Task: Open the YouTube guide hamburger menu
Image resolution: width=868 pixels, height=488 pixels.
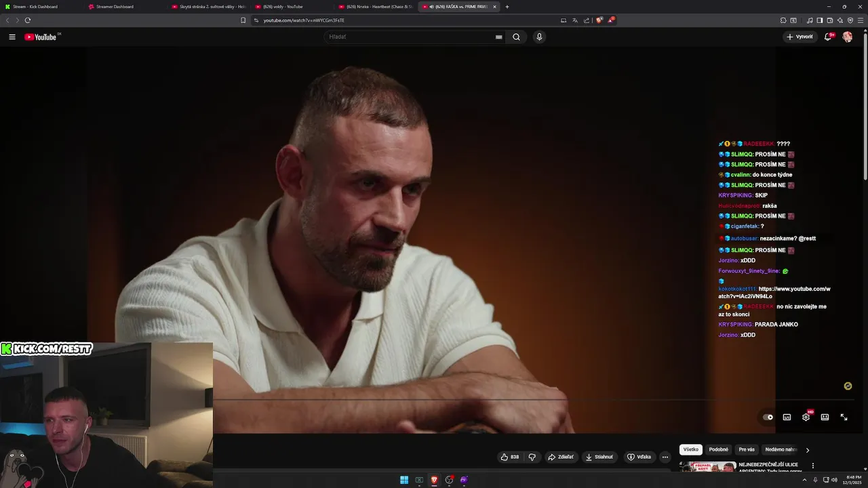Action: click(x=12, y=37)
